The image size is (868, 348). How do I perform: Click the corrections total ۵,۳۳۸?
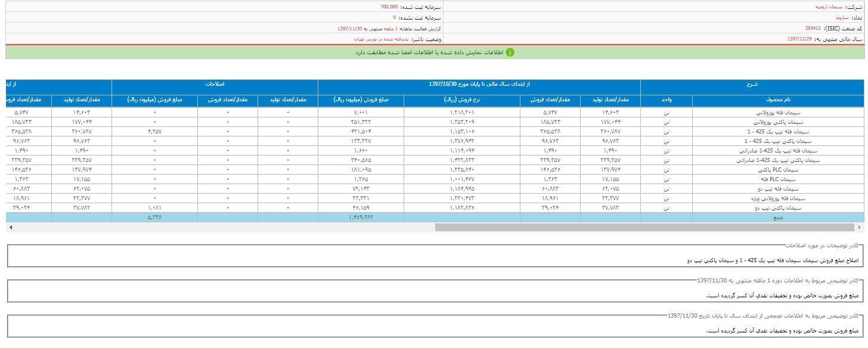154,218
